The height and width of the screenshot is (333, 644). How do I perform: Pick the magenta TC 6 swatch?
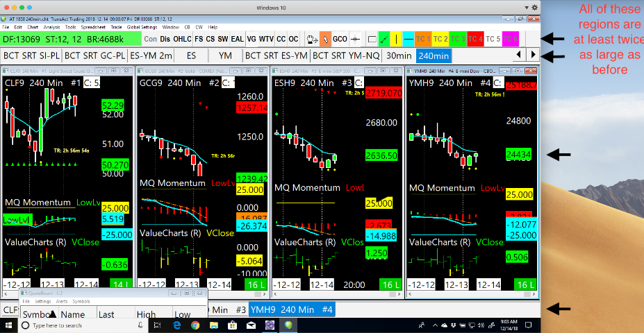coord(511,40)
